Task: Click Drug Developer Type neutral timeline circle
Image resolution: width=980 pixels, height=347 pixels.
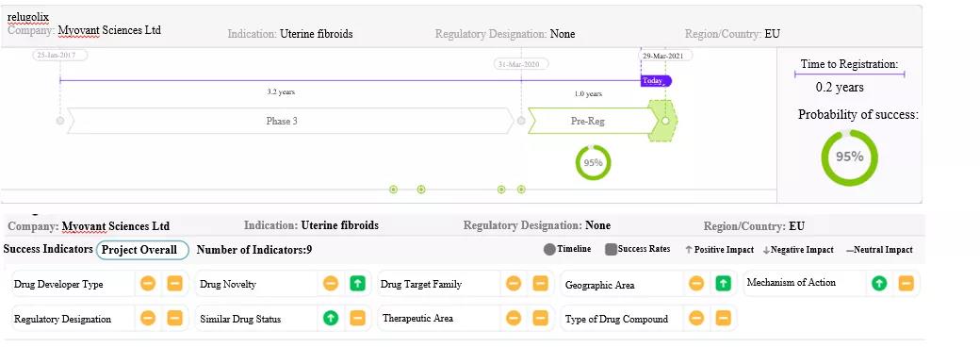Action: click(148, 284)
